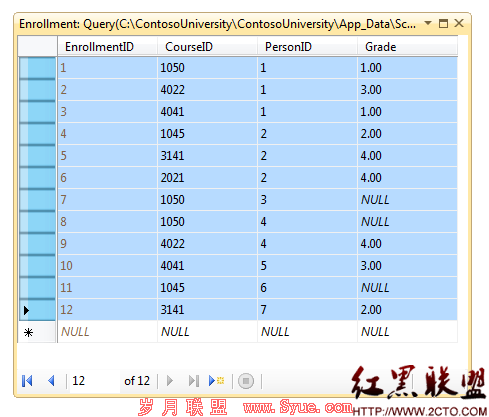Select the row header of row 1
The height and width of the screenshot is (417, 489).
coord(37,68)
